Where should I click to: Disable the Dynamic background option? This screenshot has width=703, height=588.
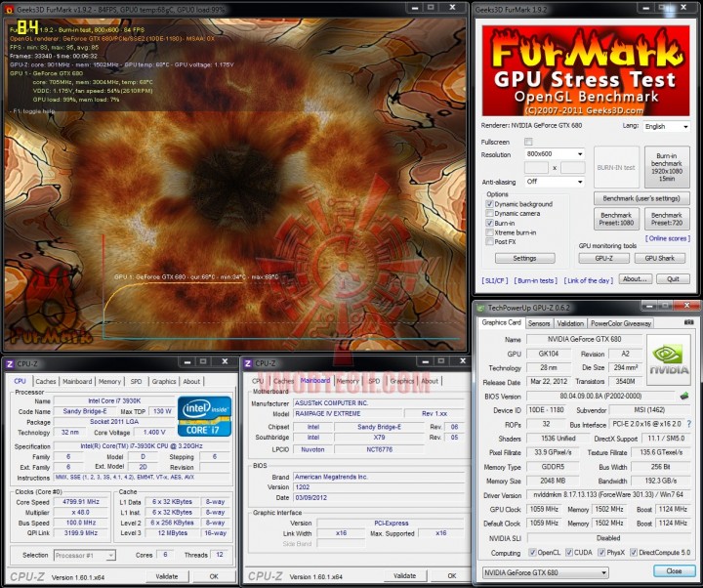click(x=489, y=204)
